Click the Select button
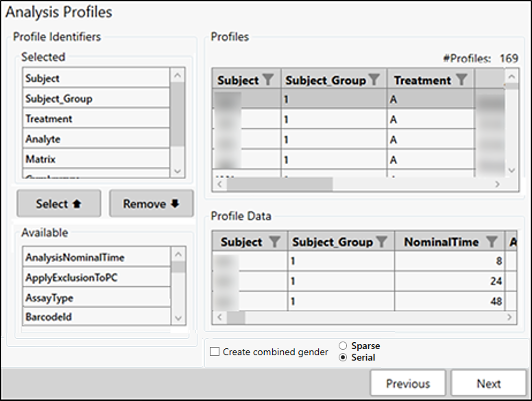This screenshot has width=532, height=401. tap(59, 204)
